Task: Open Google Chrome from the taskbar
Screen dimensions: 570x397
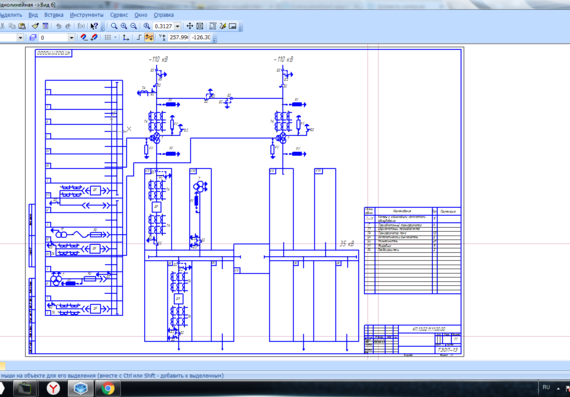Action: point(108,389)
